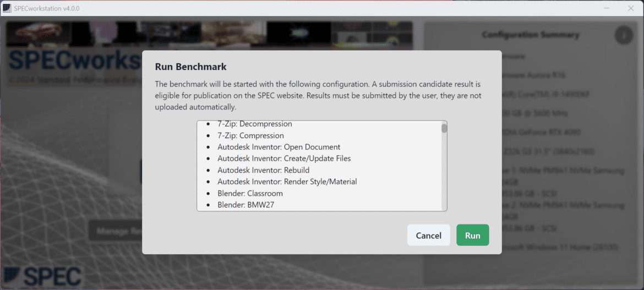
Task: Select '7-Zip: Compression' list entry
Action: tap(250, 135)
